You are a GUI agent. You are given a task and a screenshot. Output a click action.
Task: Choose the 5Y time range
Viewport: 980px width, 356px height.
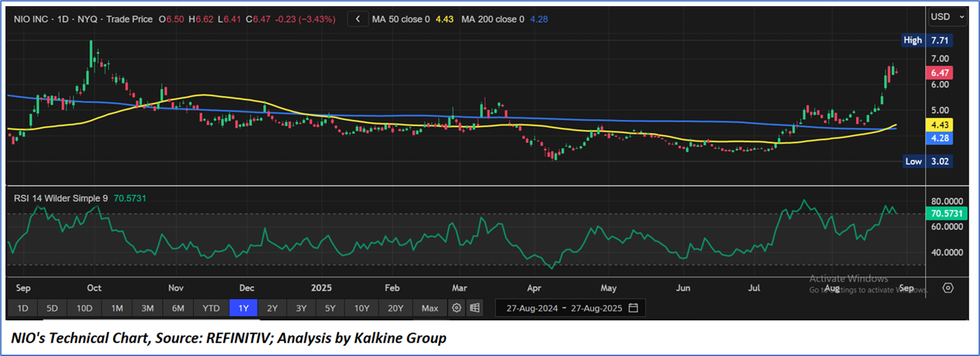click(x=330, y=308)
